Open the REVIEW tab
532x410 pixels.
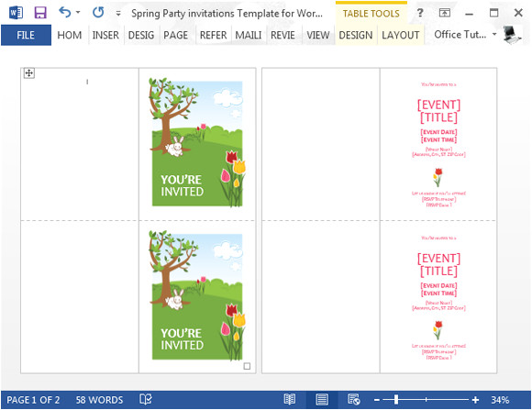(x=283, y=35)
